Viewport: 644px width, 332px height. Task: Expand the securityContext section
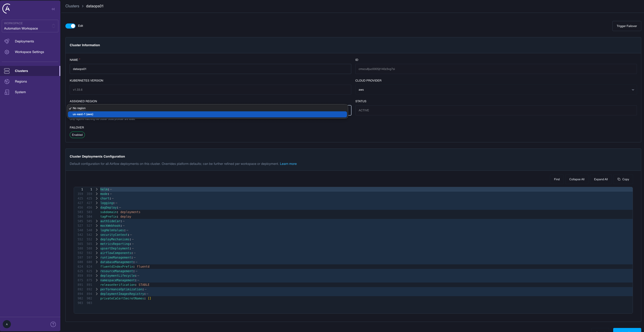(97, 235)
